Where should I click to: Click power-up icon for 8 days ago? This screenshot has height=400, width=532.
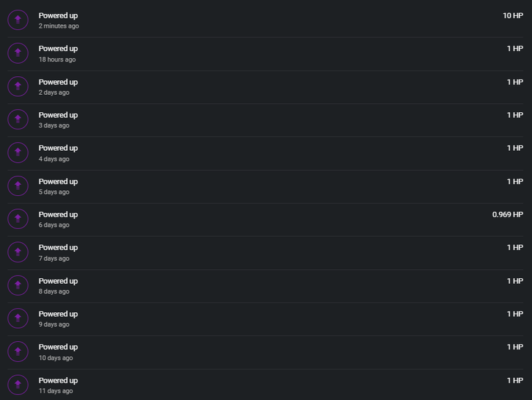coord(18,285)
